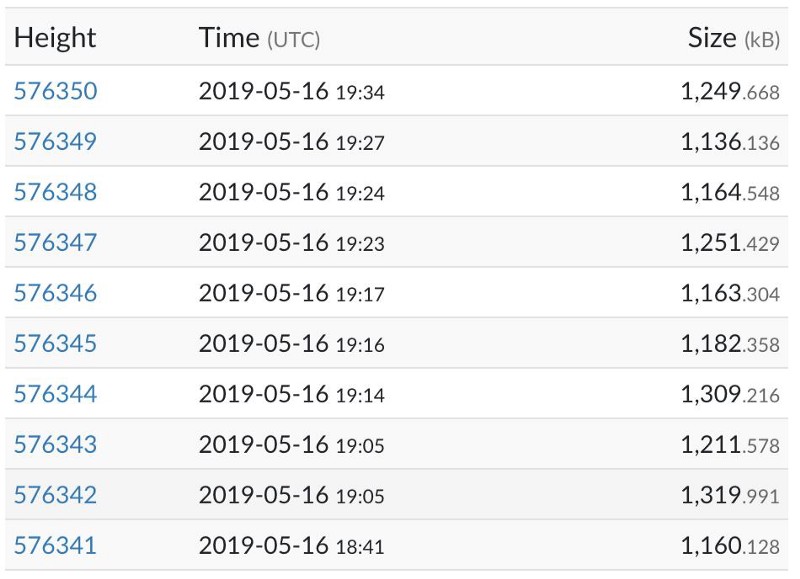
Task: Click the 1,309.216 size cell
Action: click(x=729, y=394)
